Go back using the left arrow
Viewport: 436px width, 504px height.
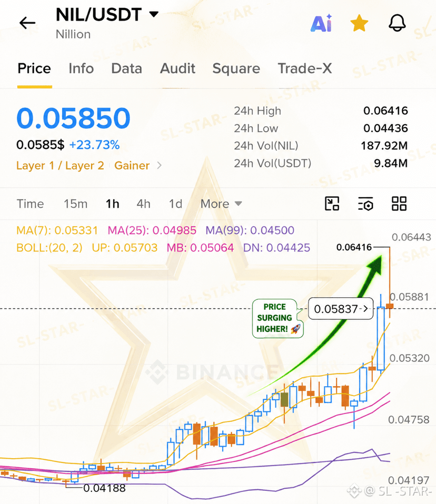[27, 23]
